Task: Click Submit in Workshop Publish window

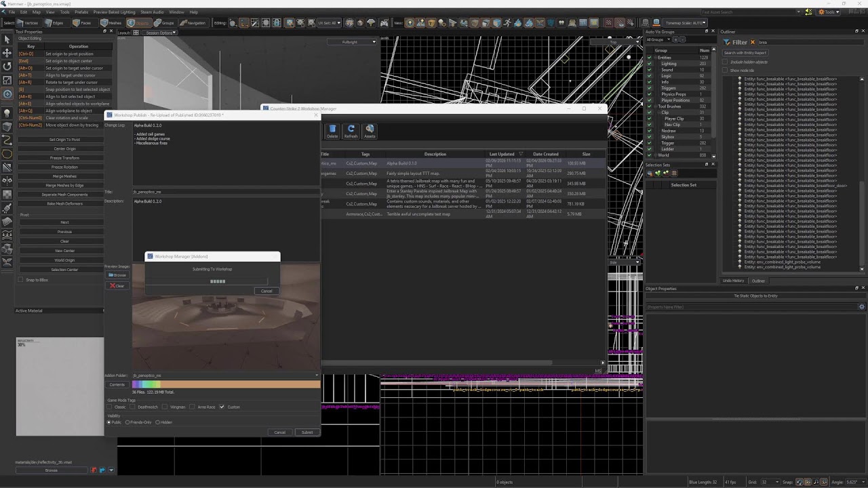Action: point(307,432)
